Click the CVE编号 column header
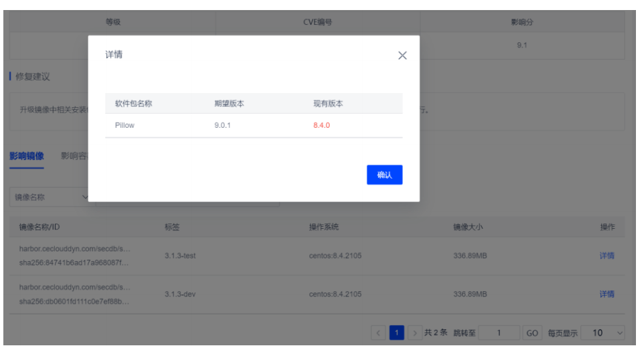This screenshot has height=350, width=644. pos(318,22)
